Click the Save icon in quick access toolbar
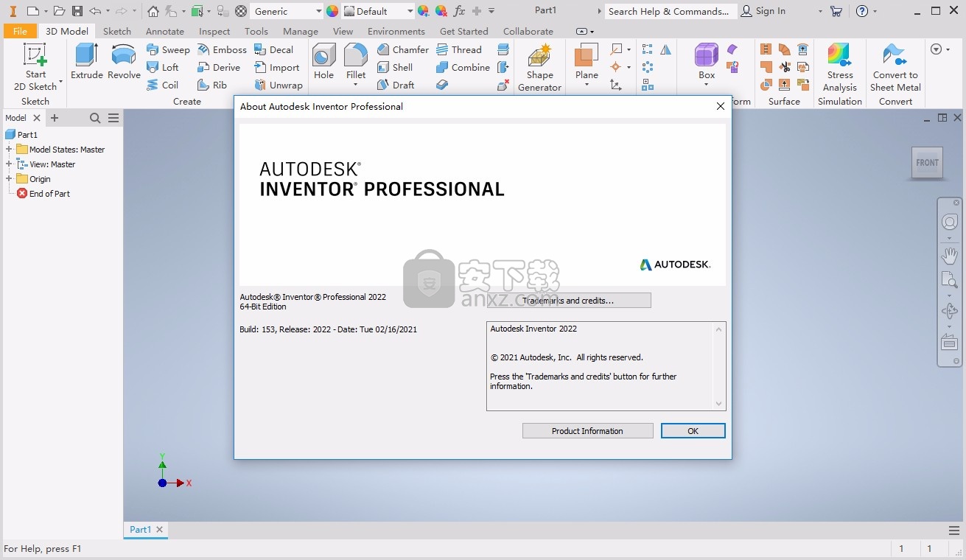Screen dimensions: 966x560 click(77, 11)
